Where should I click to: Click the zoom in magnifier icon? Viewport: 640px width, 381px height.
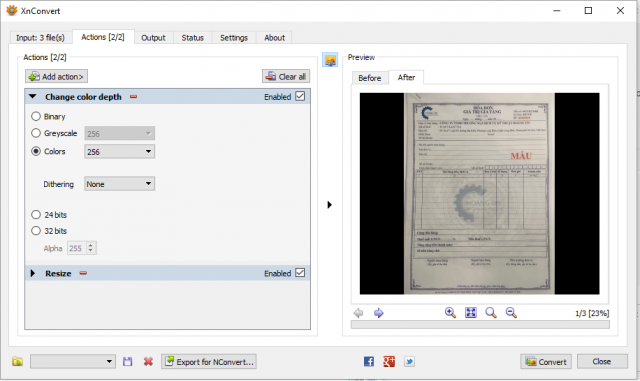[450, 313]
